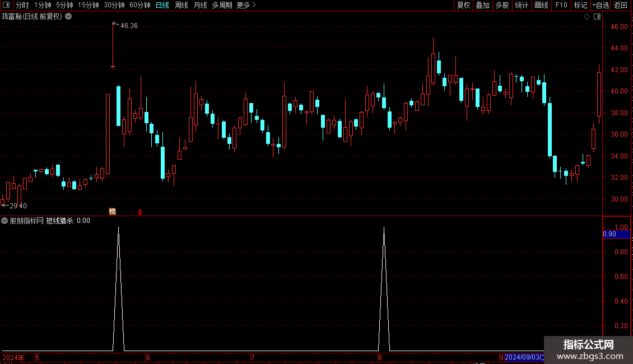Image resolution: width=633 pixels, height=364 pixels.
Task: Click the month 6 marker on time axis
Action: [x=148, y=357]
